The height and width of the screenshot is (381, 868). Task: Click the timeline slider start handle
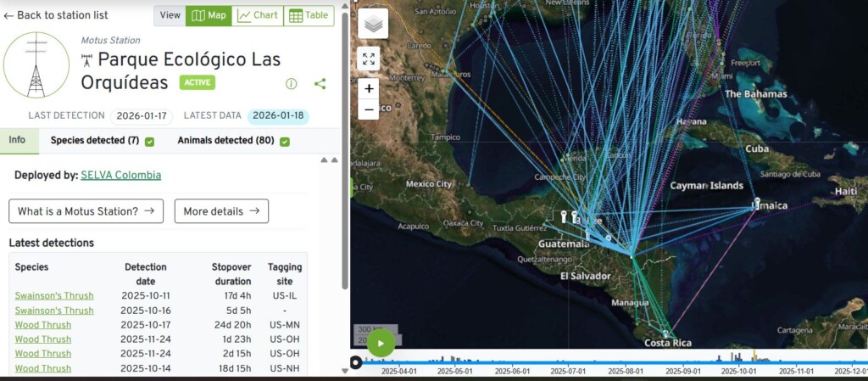(x=356, y=363)
